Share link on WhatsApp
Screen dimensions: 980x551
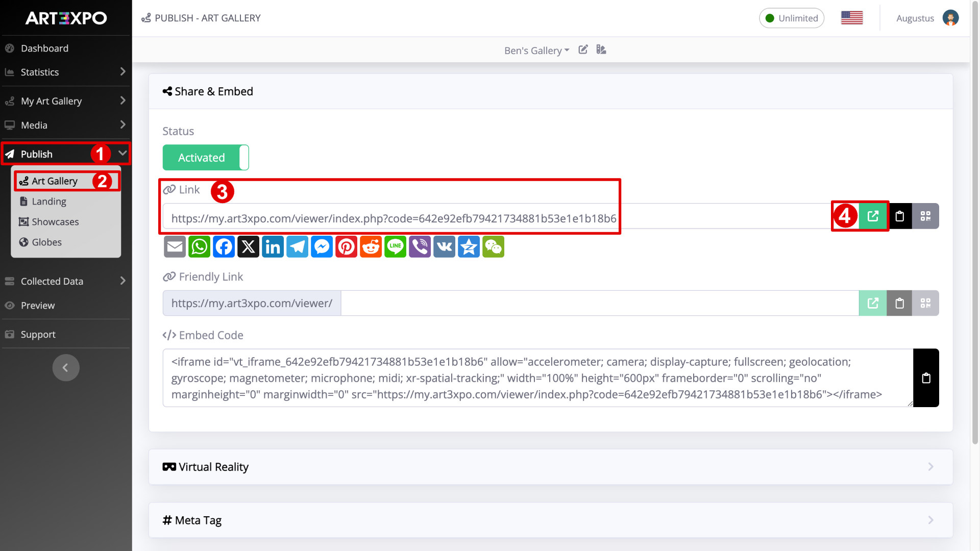[x=199, y=247]
